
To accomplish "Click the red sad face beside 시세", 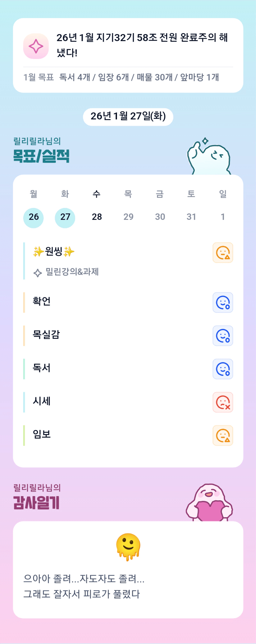I will (223, 402).
